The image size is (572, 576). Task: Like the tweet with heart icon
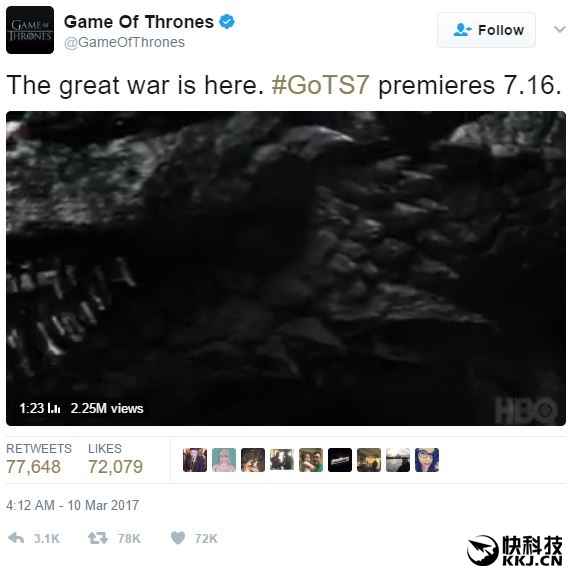(x=178, y=538)
